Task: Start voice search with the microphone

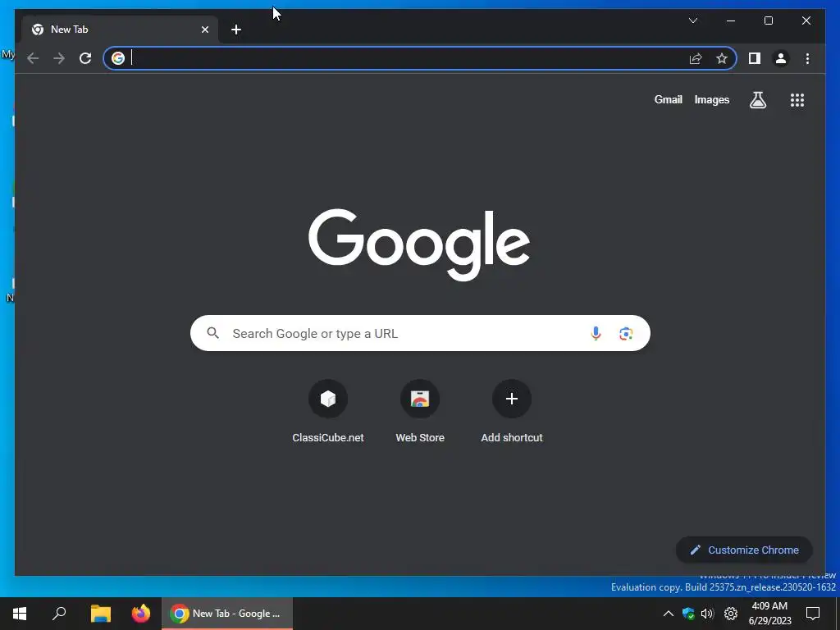Action: 596,333
